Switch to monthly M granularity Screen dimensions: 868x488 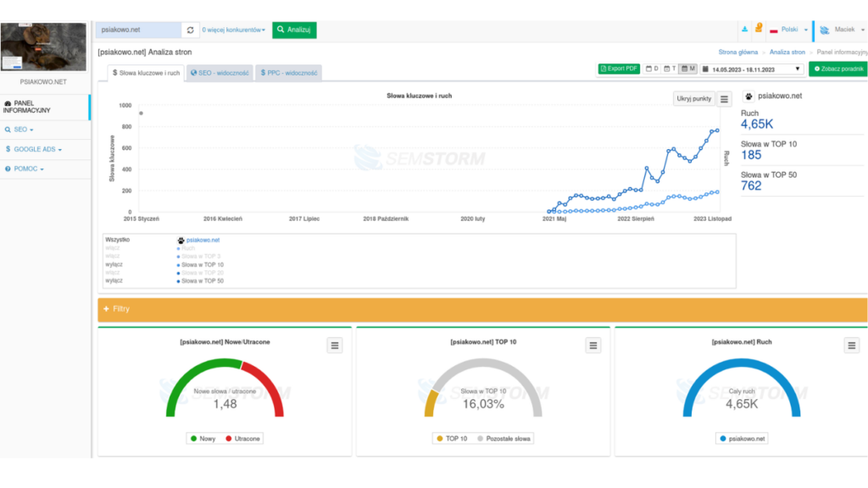tap(691, 69)
